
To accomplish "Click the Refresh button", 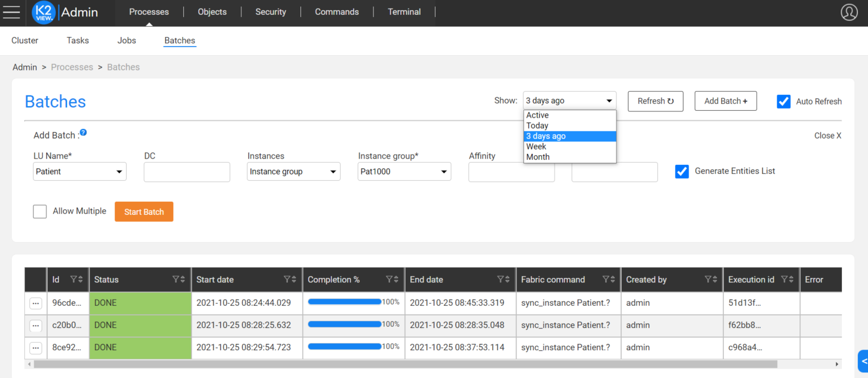I will pyautogui.click(x=655, y=101).
